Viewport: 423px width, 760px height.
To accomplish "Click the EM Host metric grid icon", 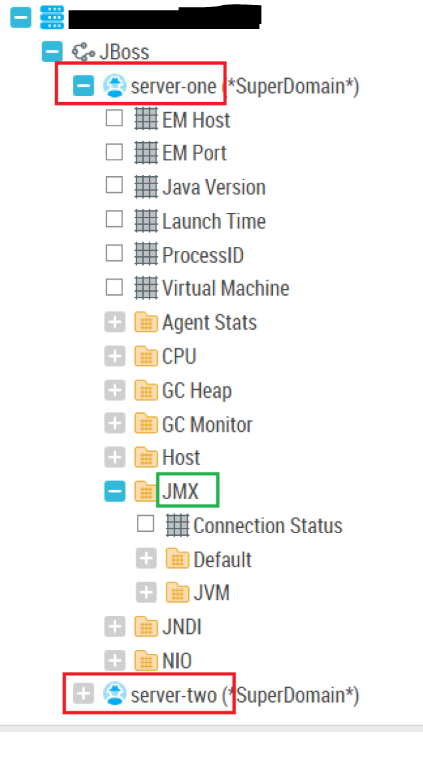I will pos(146,120).
